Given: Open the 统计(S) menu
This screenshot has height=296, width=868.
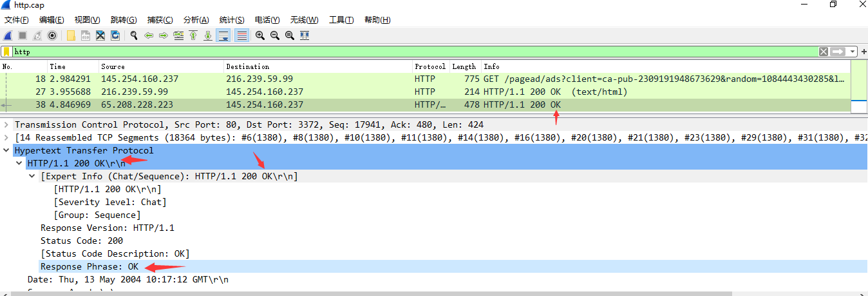Looking at the screenshot, I should pos(231,20).
